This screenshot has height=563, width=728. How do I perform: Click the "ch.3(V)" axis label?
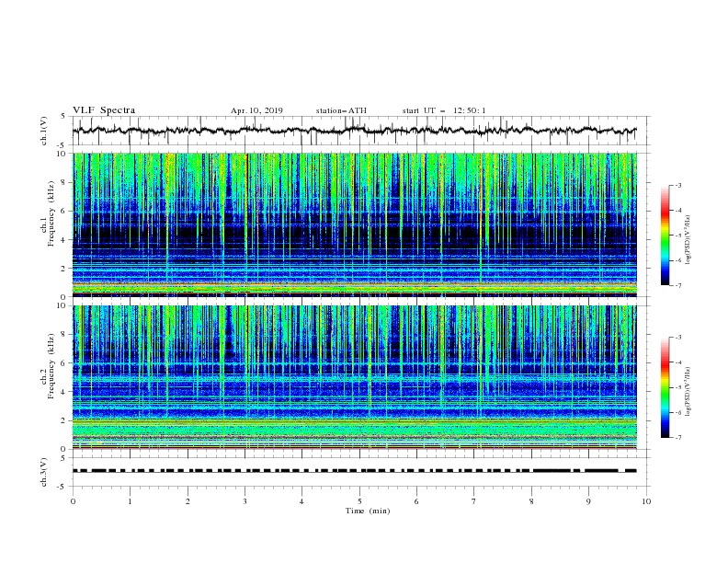44,472
